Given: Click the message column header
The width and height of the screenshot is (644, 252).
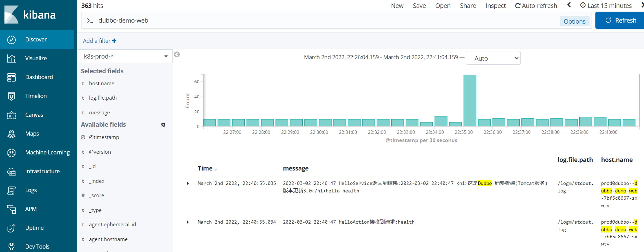Looking at the screenshot, I should [x=295, y=168].
